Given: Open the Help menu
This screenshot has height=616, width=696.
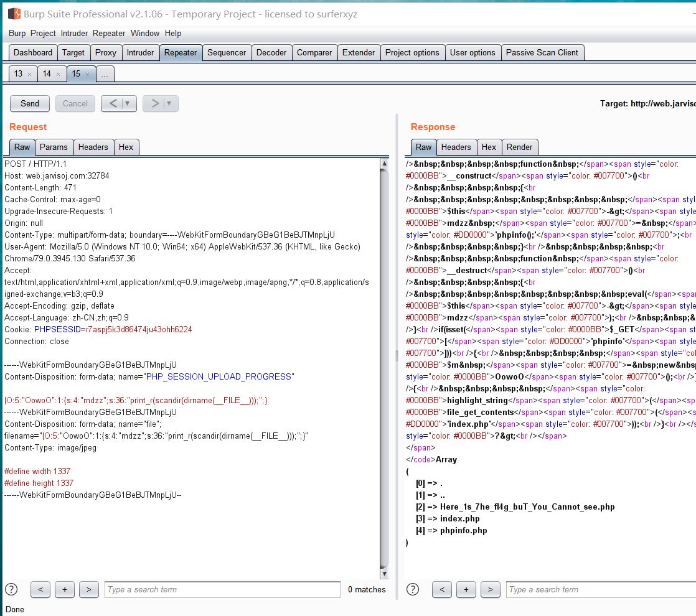Looking at the screenshot, I should 173,33.
